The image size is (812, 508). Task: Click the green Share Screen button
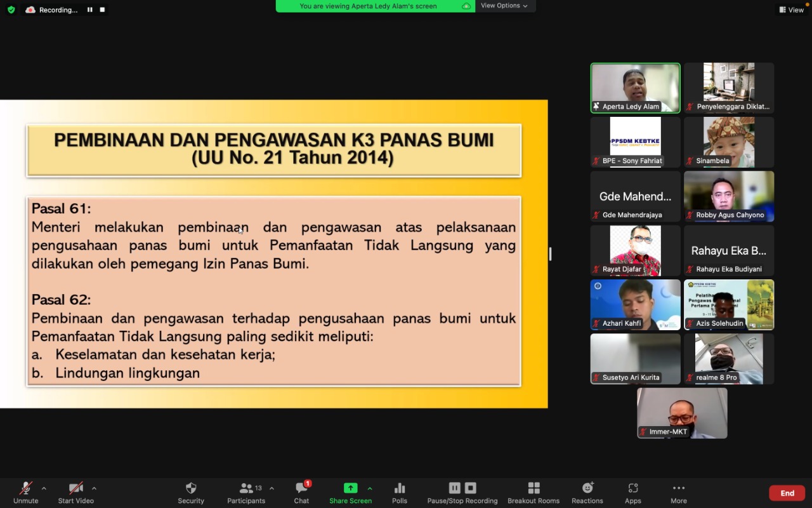pyautogui.click(x=350, y=492)
